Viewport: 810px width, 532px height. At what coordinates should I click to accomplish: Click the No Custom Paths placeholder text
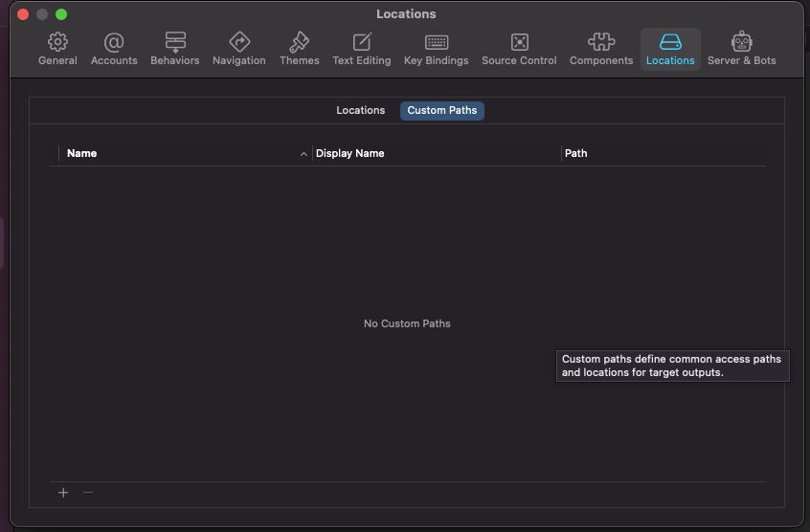(407, 323)
